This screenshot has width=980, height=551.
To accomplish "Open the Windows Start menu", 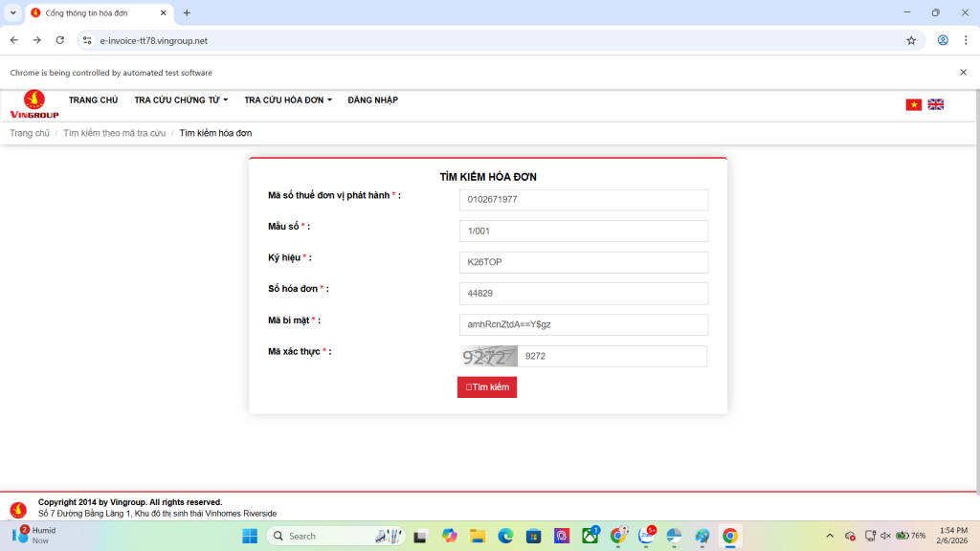I will (x=249, y=536).
